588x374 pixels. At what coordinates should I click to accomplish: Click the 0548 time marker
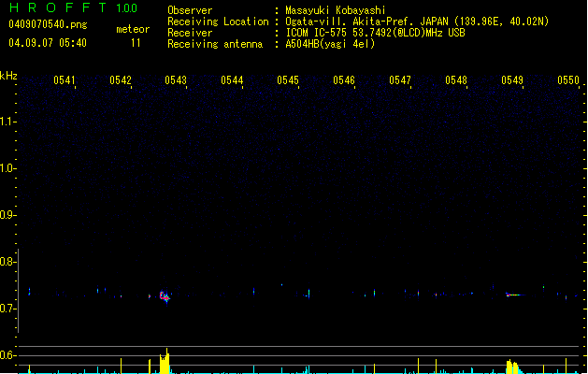(456, 80)
